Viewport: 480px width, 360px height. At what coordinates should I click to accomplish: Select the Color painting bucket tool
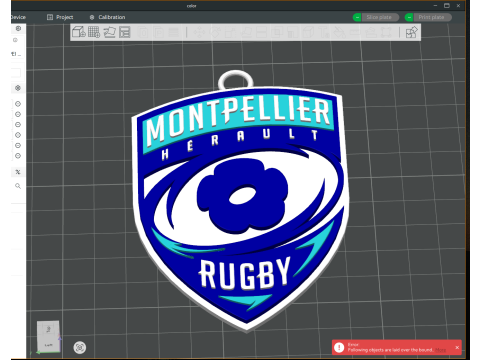(x=339, y=32)
